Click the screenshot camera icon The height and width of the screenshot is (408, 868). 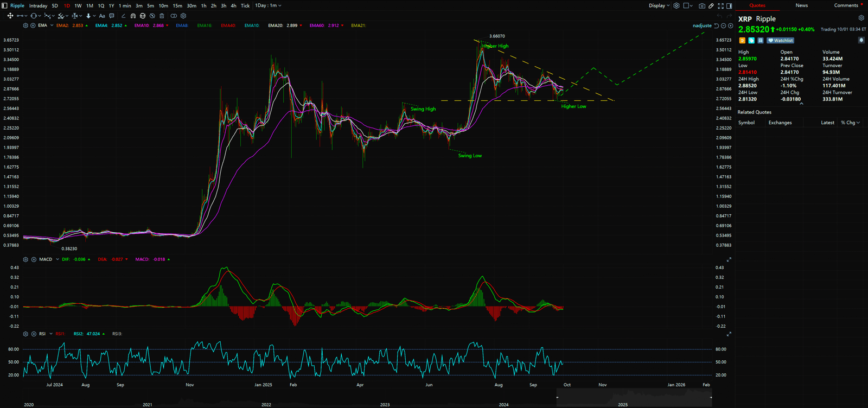(702, 5)
